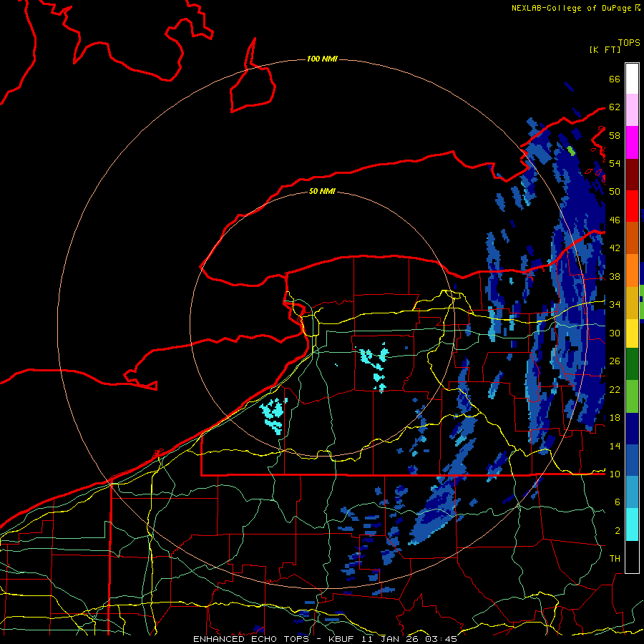Viewport: 644px width, 644px height.
Task: Click the bright green echo pixel near top right
Action: point(571,151)
